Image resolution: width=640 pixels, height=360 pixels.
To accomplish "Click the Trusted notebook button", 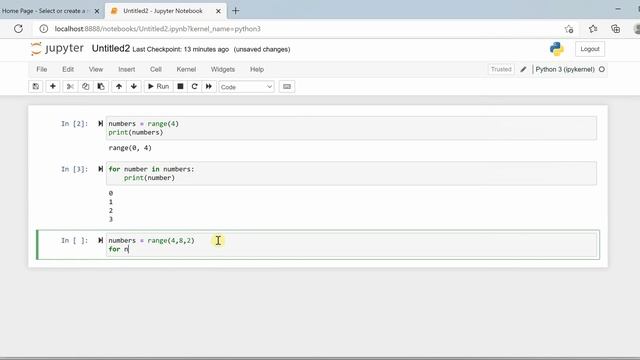I will coord(501,69).
